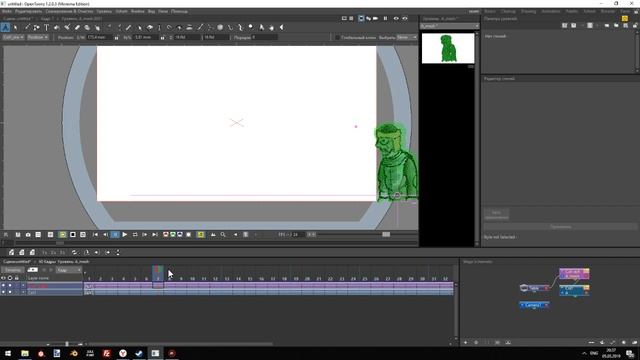Toggle loop playback in viewer

tap(135, 235)
